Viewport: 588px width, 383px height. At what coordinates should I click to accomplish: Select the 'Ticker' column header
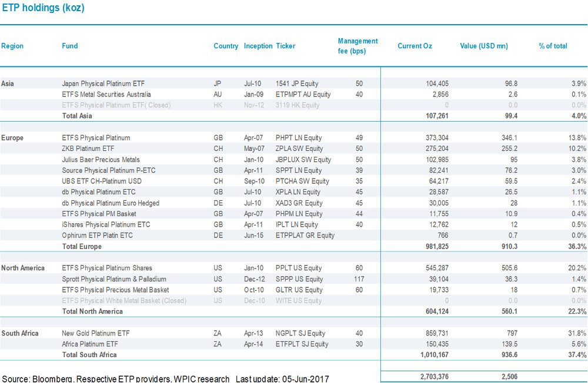(x=286, y=46)
